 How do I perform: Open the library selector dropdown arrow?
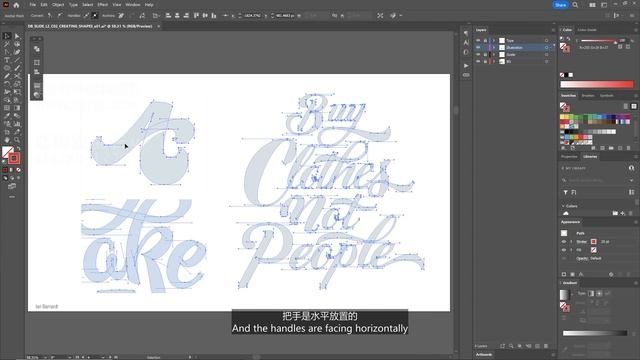pos(632,180)
